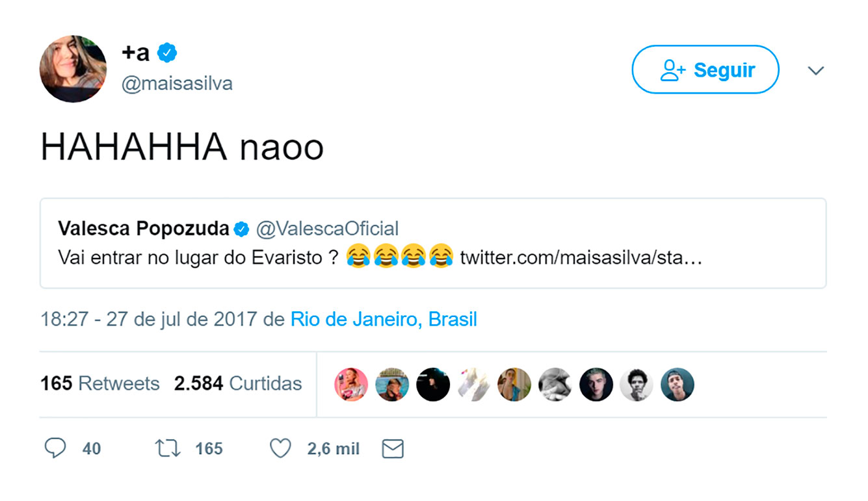Click the third liker avatar, the dark one
868x501 pixels.
(x=433, y=385)
